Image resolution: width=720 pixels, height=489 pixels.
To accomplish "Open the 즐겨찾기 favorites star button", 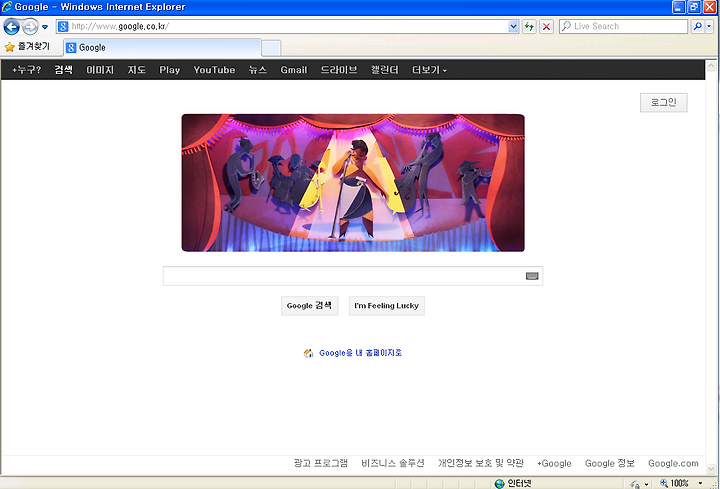I will (x=27, y=46).
